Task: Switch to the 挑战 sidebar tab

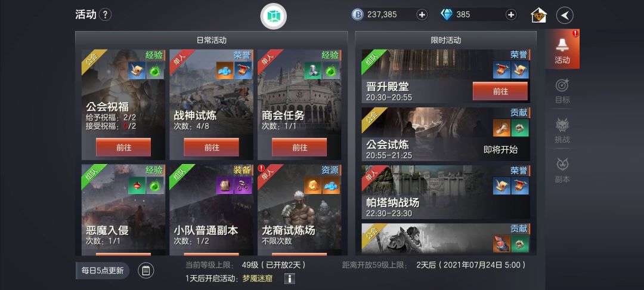Action: 562,131
